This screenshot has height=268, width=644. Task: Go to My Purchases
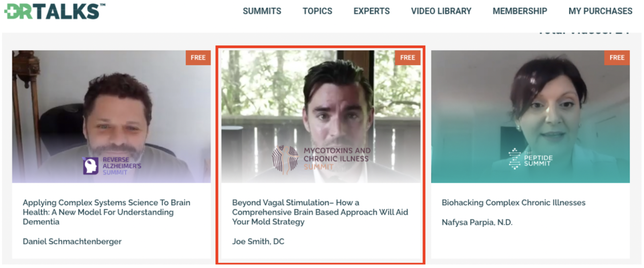point(600,11)
